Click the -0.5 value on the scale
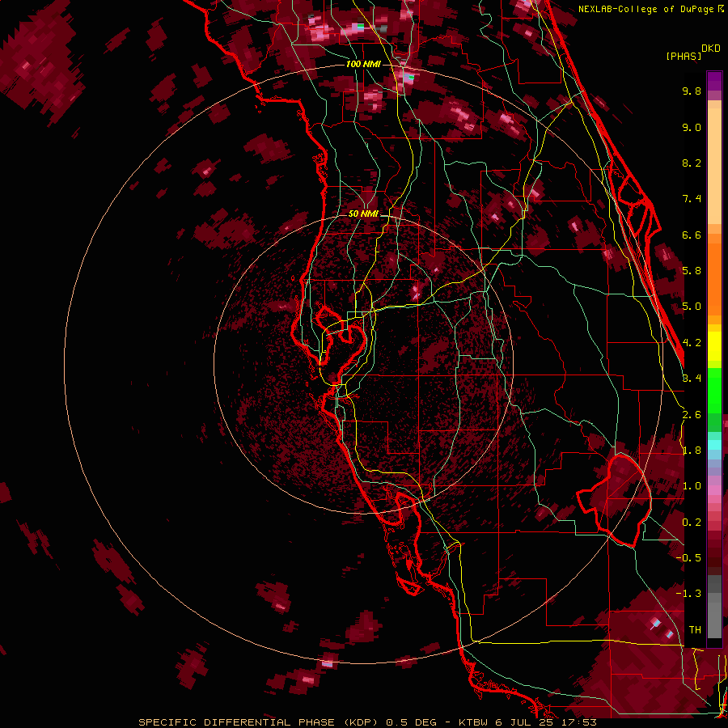The height and width of the screenshot is (728, 728). 688,558
